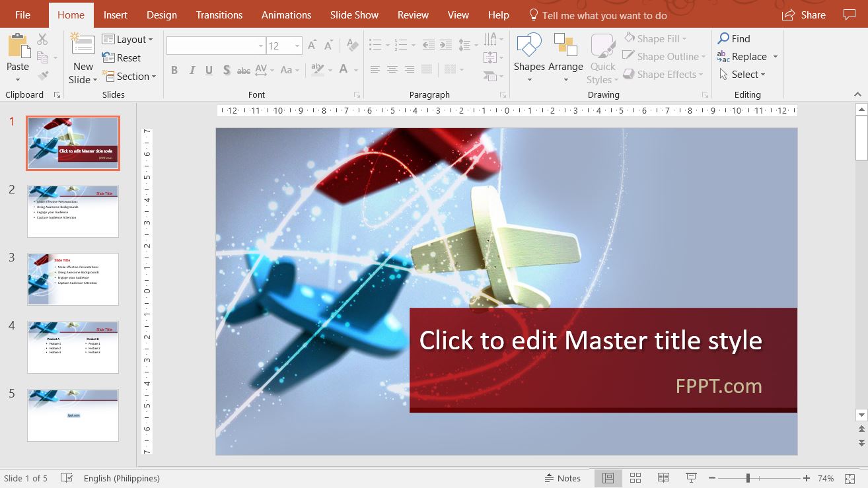Image resolution: width=868 pixels, height=488 pixels.
Task: Click the Share button
Action: point(804,15)
